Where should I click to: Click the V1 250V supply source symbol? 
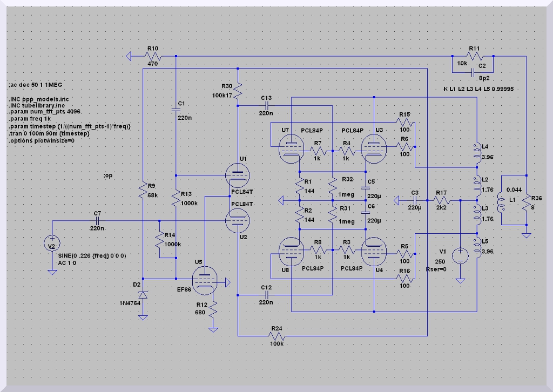pyautogui.click(x=460, y=255)
